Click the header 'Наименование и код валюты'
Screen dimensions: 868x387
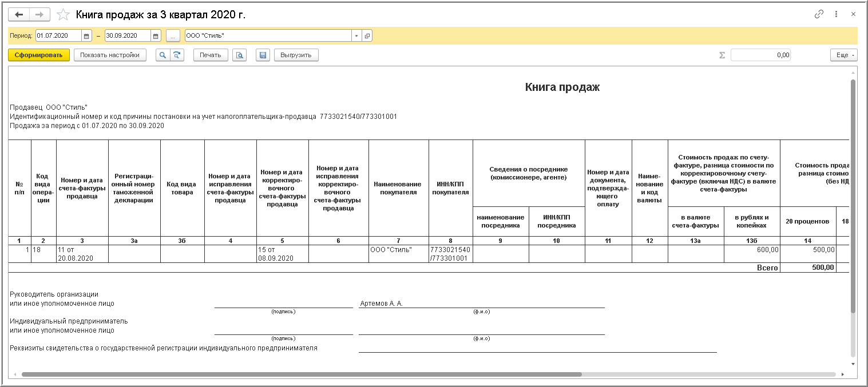pos(649,188)
